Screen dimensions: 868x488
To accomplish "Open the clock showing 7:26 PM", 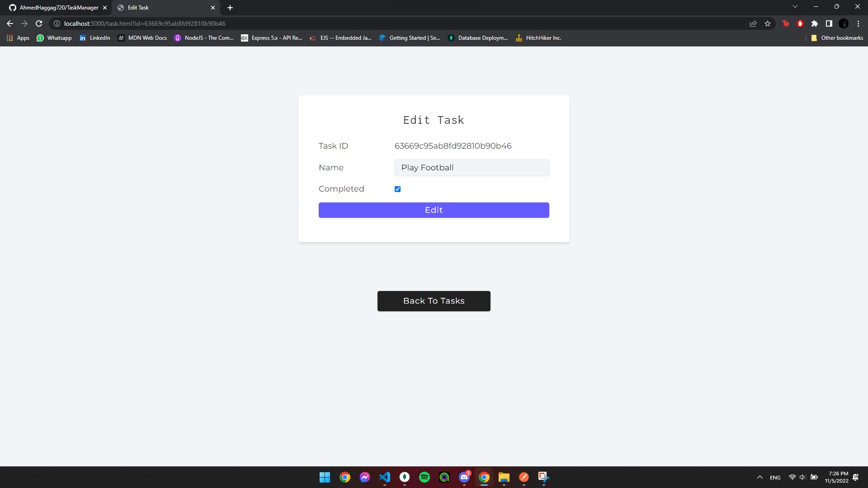I will click(x=837, y=477).
